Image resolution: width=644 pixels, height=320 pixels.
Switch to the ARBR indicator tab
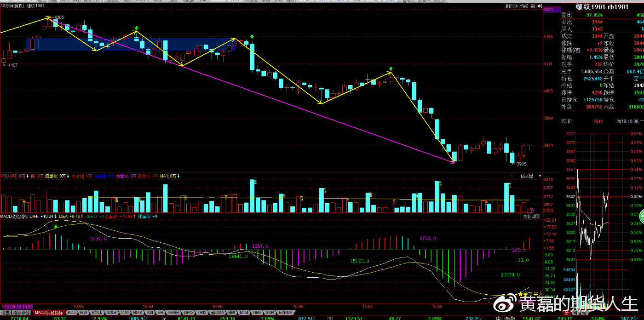point(173,312)
